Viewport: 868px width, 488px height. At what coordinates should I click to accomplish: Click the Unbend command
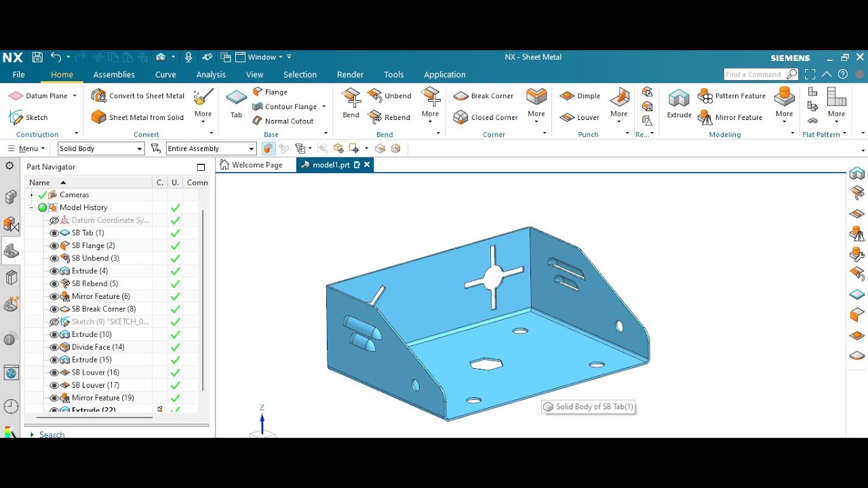pos(390,96)
